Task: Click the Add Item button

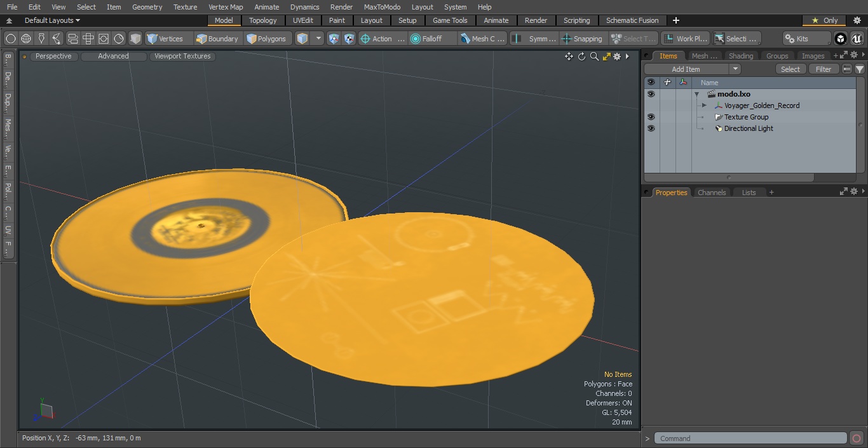Action: point(686,69)
